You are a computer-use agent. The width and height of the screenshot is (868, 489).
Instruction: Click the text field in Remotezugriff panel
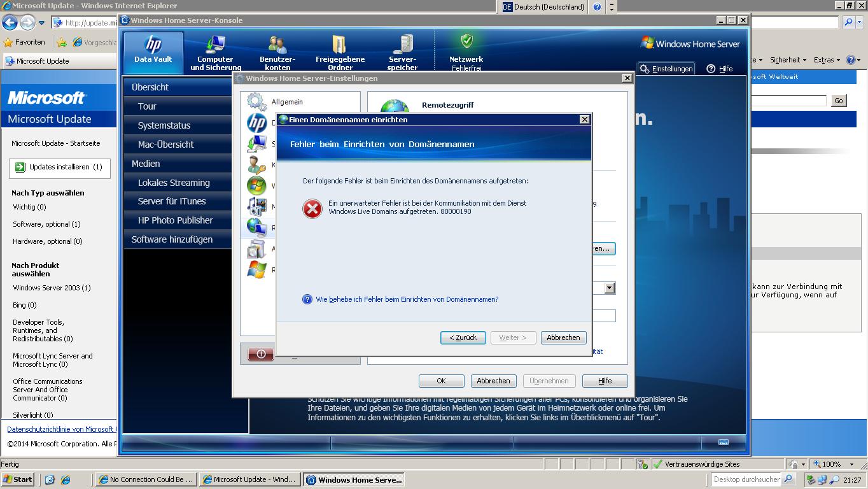604,316
